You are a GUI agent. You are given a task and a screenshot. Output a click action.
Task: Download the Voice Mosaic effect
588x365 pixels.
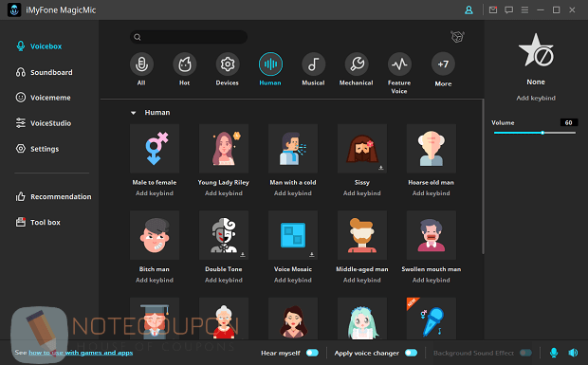coord(312,254)
